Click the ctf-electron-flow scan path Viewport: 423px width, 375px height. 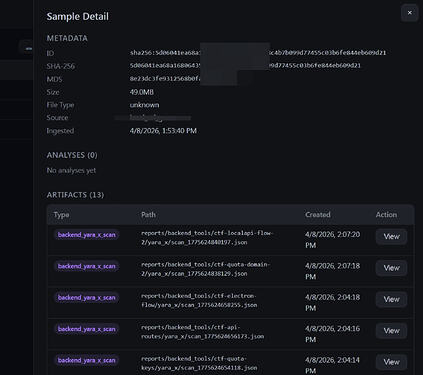pos(199,300)
